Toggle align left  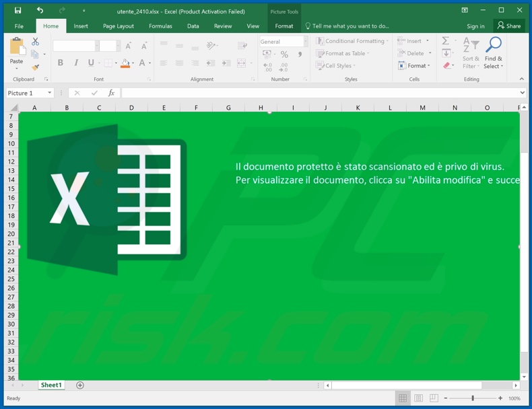[164, 63]
